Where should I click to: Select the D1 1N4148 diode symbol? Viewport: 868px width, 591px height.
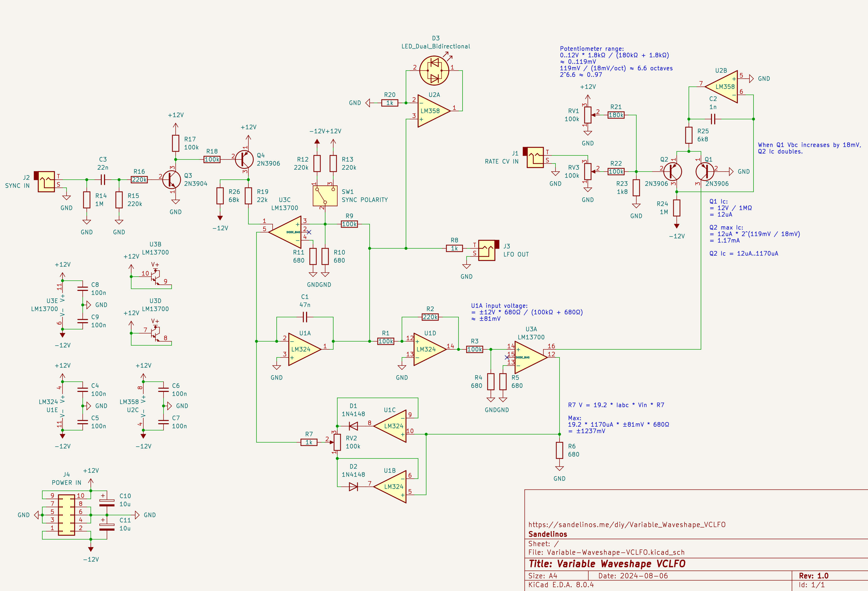pyautogui.click(x=353, y=426)
